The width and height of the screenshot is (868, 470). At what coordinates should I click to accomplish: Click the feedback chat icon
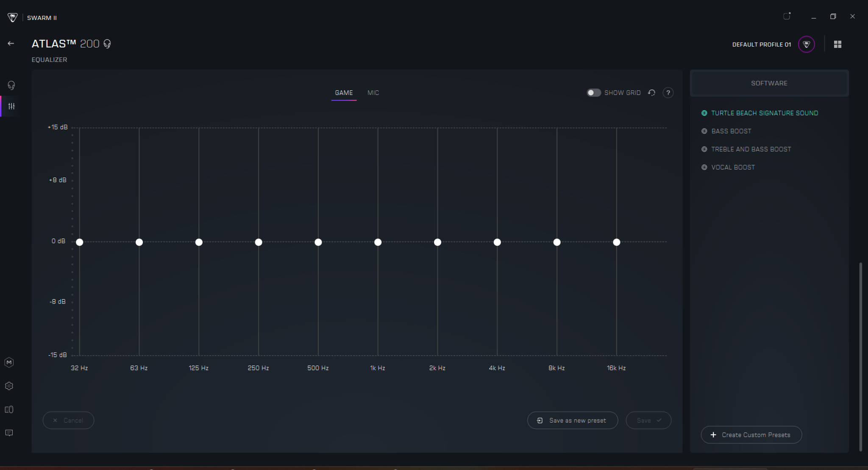coord(9,433)
